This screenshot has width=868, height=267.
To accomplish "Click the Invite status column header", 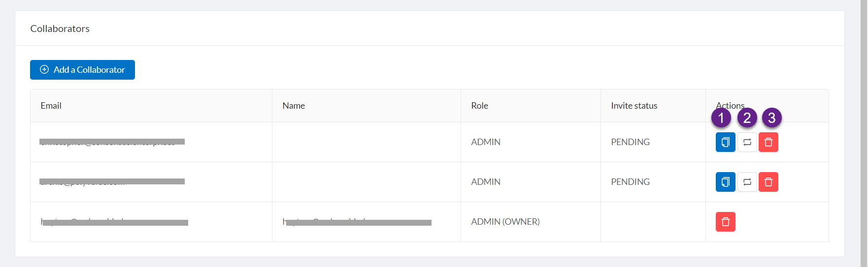I will [x=634, y=106].
